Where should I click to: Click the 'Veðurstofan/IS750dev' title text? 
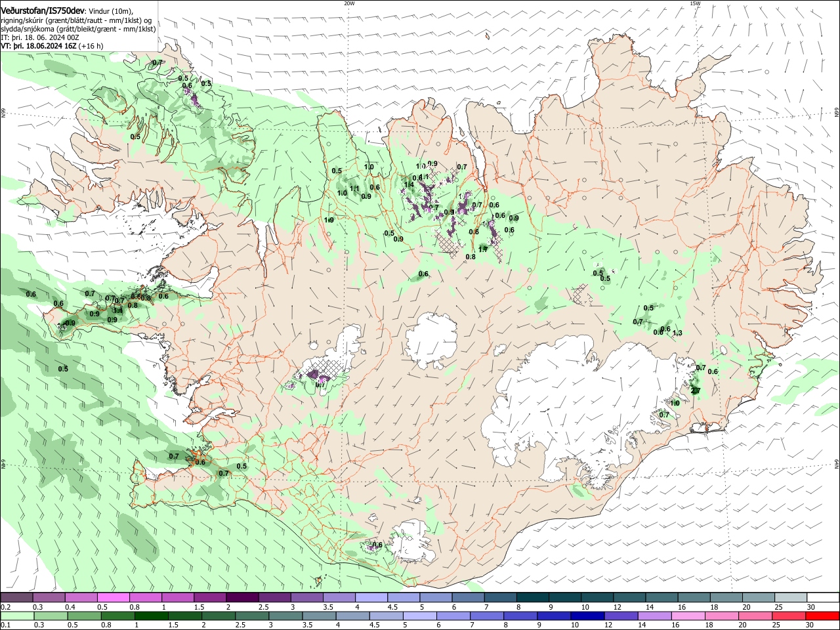pyautogui.click(x=43, y=11)
